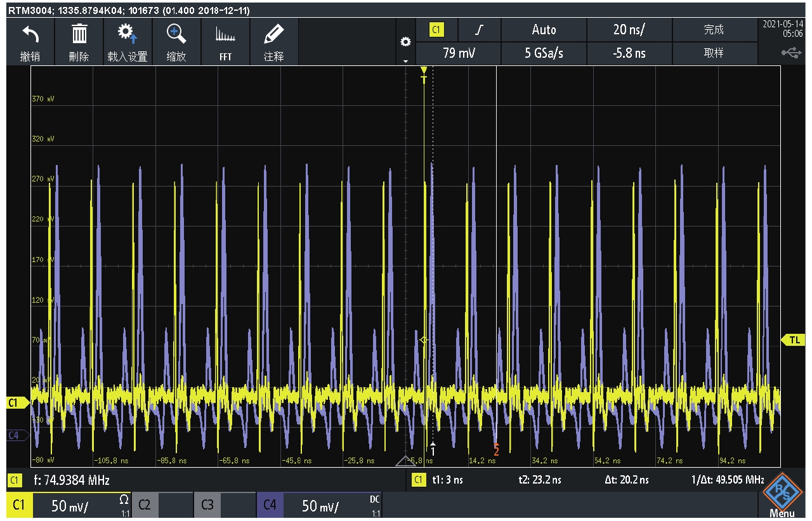The image size is (812, 521).
Task: Click the 取样 acquisition mode button
Action: [714, 53]
